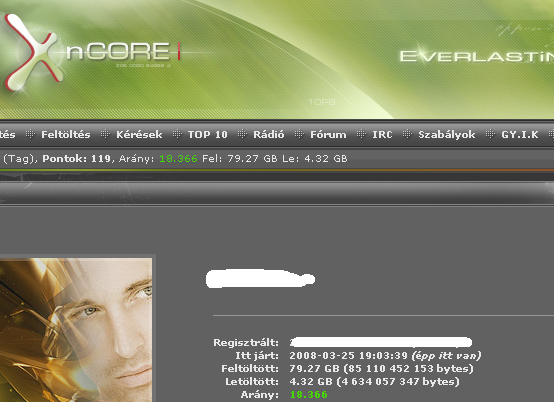Open the GY.I.K FAQ page

520,135
